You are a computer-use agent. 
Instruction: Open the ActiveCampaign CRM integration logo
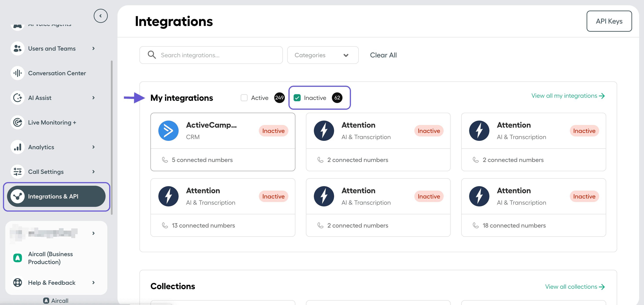coord(168,130)
